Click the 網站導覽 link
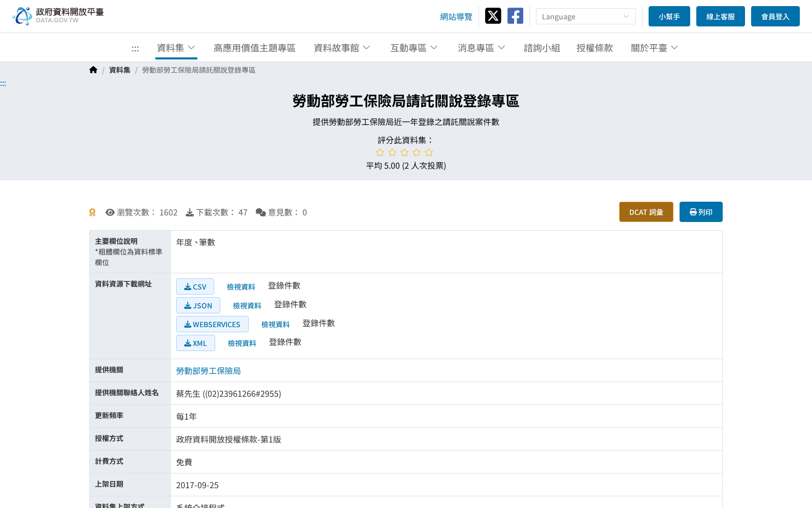The width and height of the screenshot is (812, 508). (456, 17)
